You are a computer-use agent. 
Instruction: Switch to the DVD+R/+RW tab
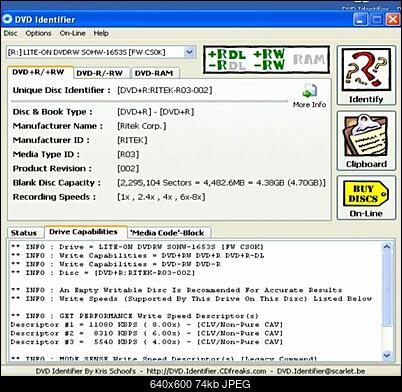(x=40, y=72)
